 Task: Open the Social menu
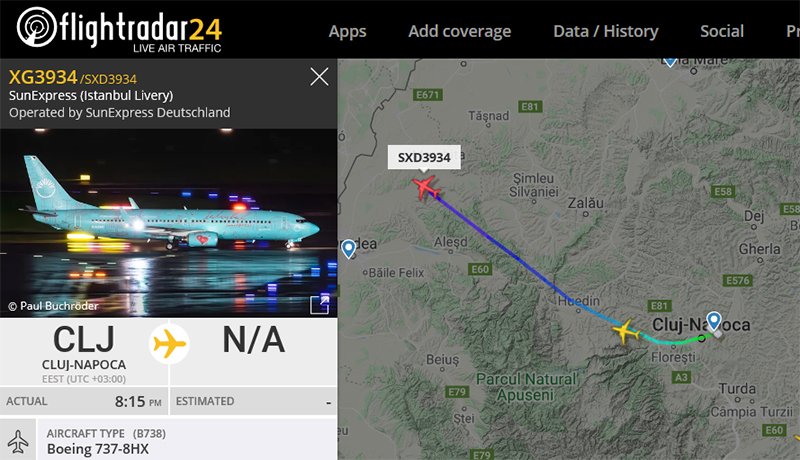pos(722,31)
